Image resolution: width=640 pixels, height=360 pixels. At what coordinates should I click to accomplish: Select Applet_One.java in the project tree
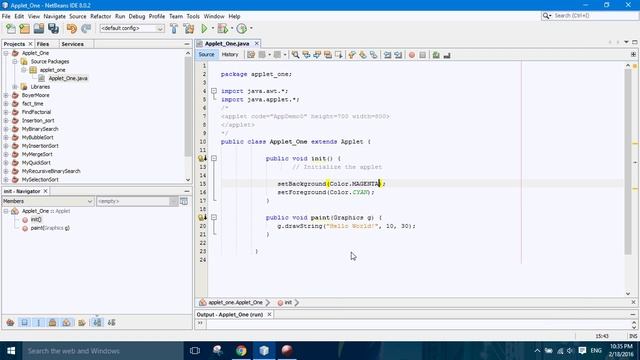click(68, 78)
